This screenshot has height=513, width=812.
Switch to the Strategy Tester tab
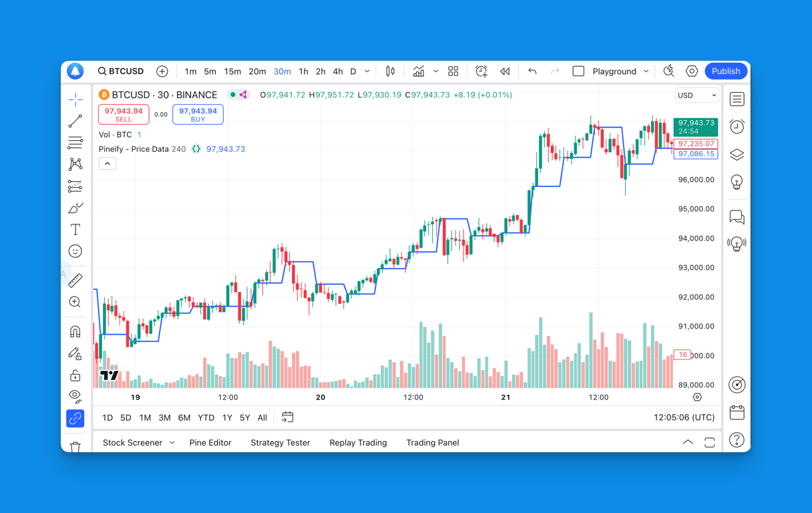tap(280, 443)
